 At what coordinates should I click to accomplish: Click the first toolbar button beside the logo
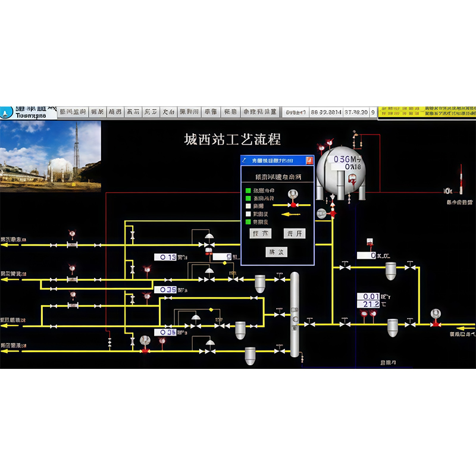(x=73, y=112)
